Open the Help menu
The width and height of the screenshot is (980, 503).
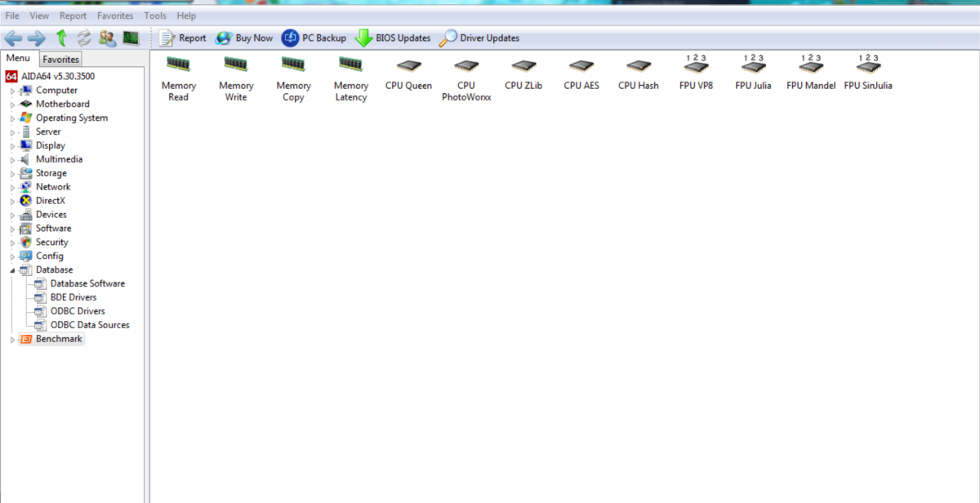(186, 16)
